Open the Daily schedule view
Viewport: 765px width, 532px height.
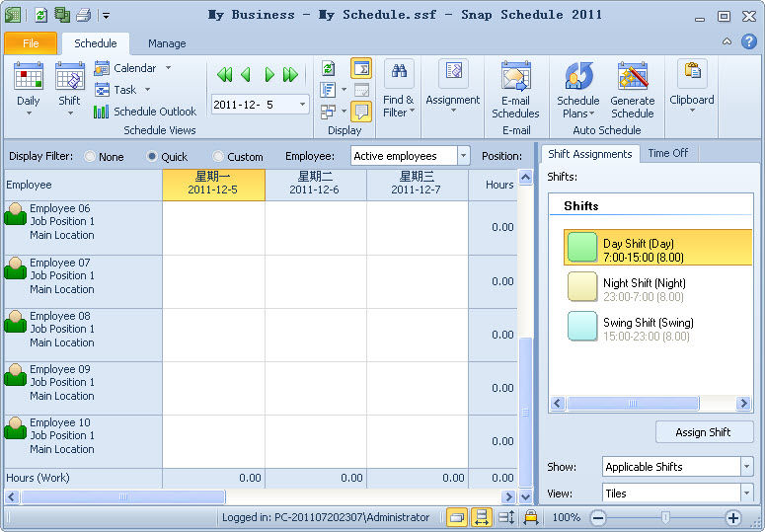[29, 84]
